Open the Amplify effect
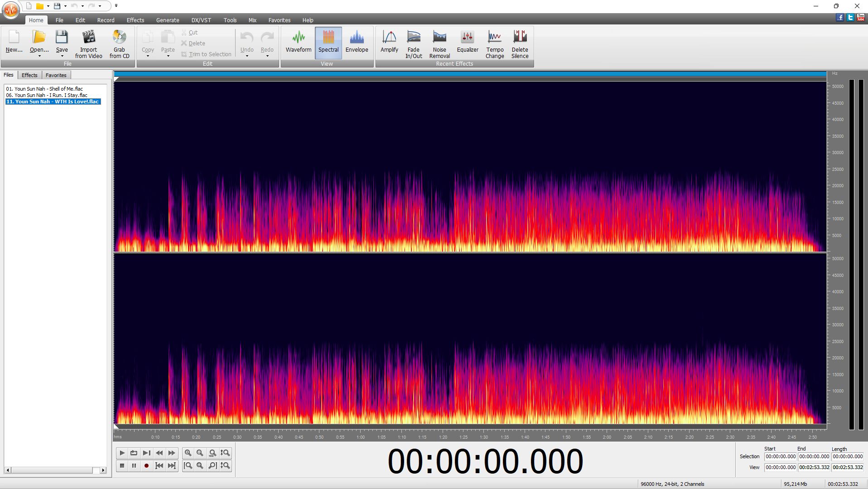The image size is (868, 489). 389,43
